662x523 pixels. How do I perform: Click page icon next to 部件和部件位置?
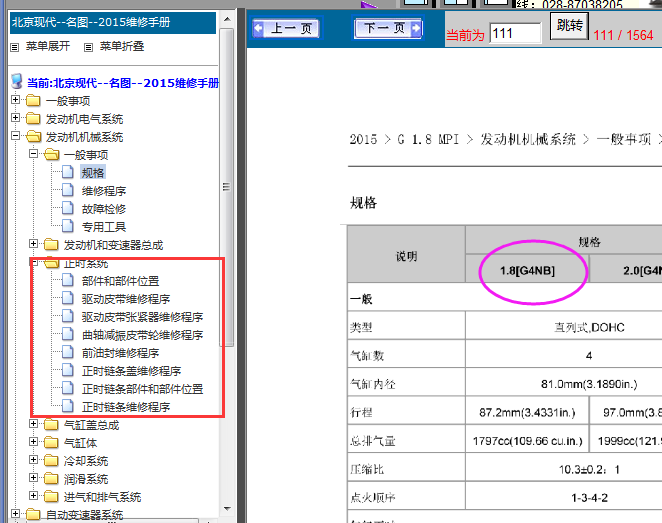pos(68,280)
